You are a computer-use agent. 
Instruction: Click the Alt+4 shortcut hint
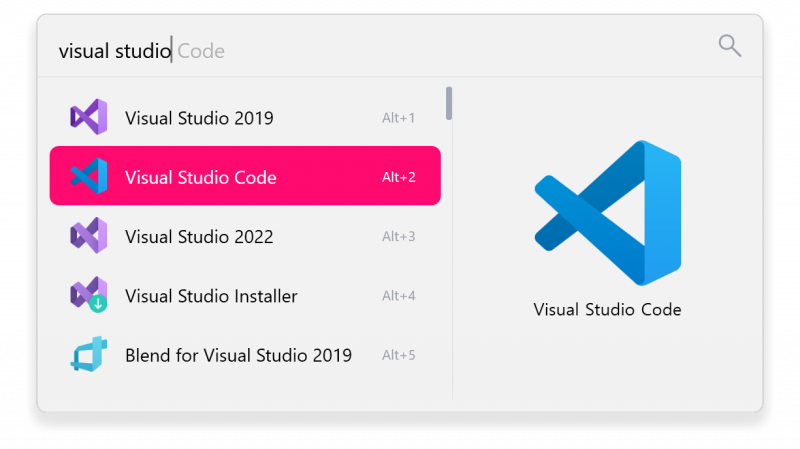[398, 296]
